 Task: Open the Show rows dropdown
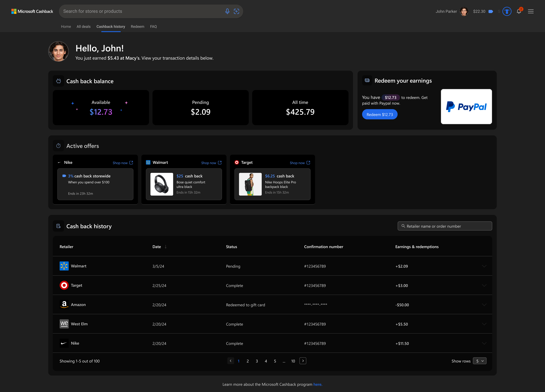pyautogui.click(x=480, y=361)
